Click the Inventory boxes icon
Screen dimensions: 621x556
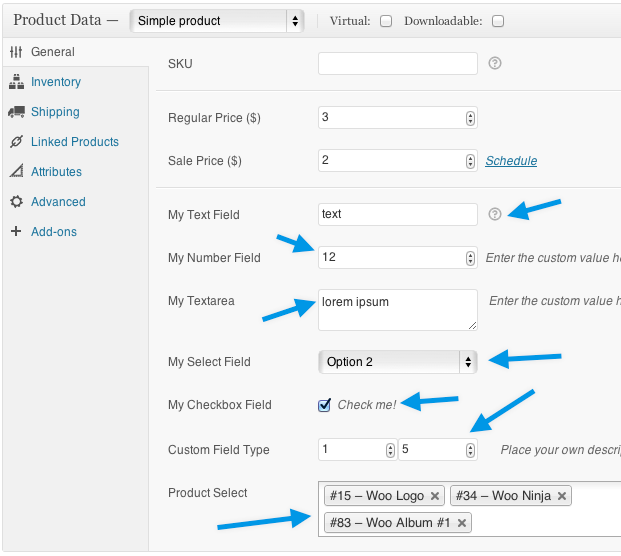click(16, 82)
